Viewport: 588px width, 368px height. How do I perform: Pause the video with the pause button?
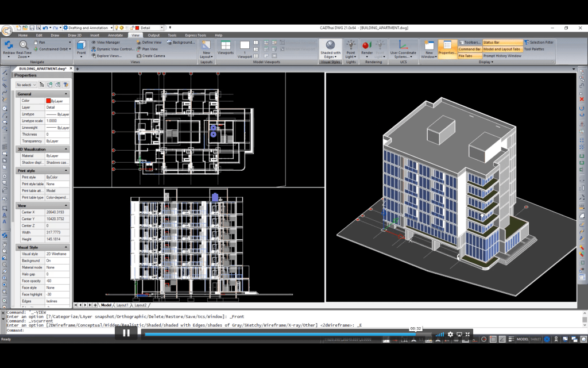pos(126,332)
